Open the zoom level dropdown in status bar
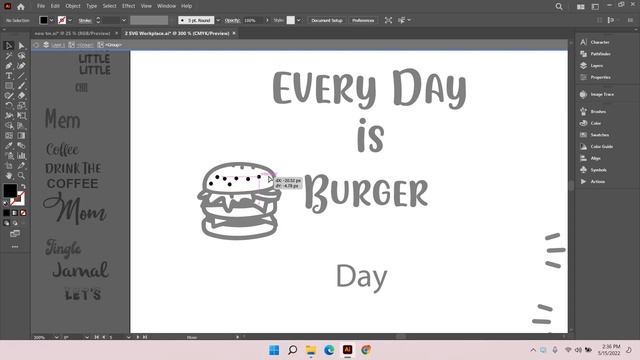This screenshot has width=640, height=360. coord(56,337)
